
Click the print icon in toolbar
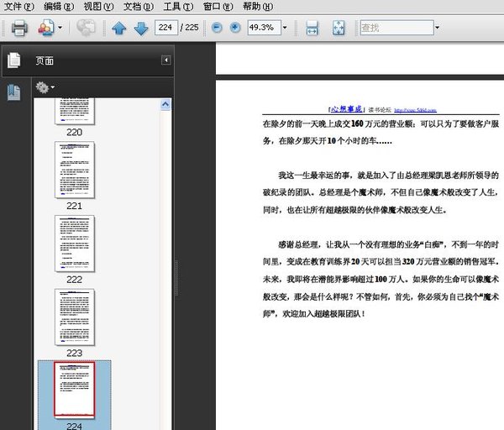pos(18,28)
